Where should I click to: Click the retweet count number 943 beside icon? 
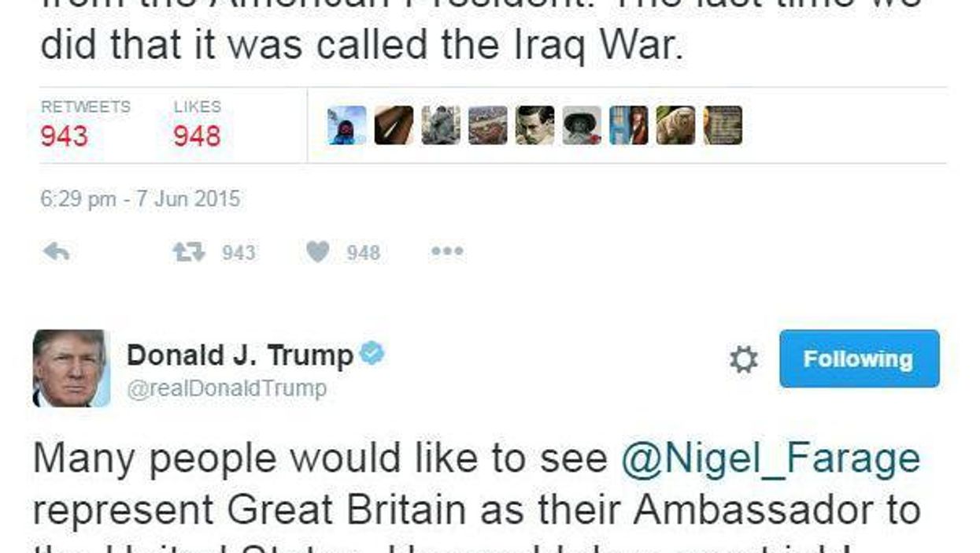pyautogui.click(x=239, y=253)
